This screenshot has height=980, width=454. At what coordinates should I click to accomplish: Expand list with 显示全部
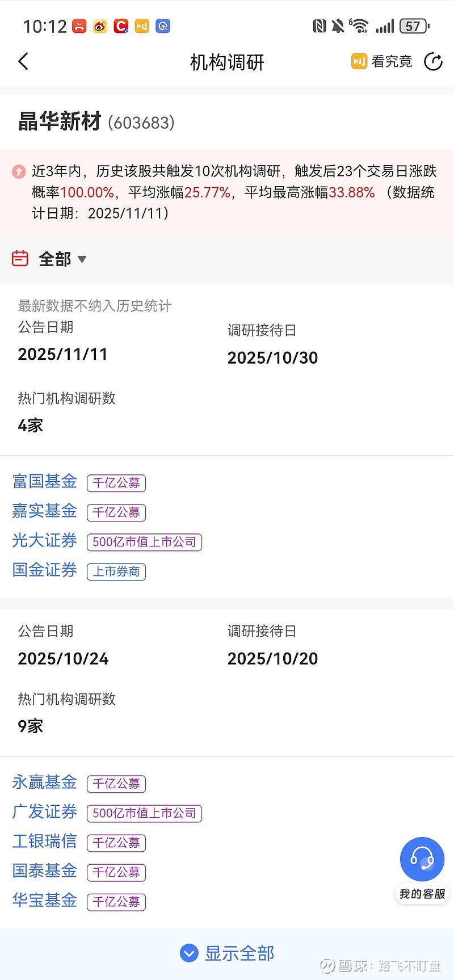click(x=239, y=953)
